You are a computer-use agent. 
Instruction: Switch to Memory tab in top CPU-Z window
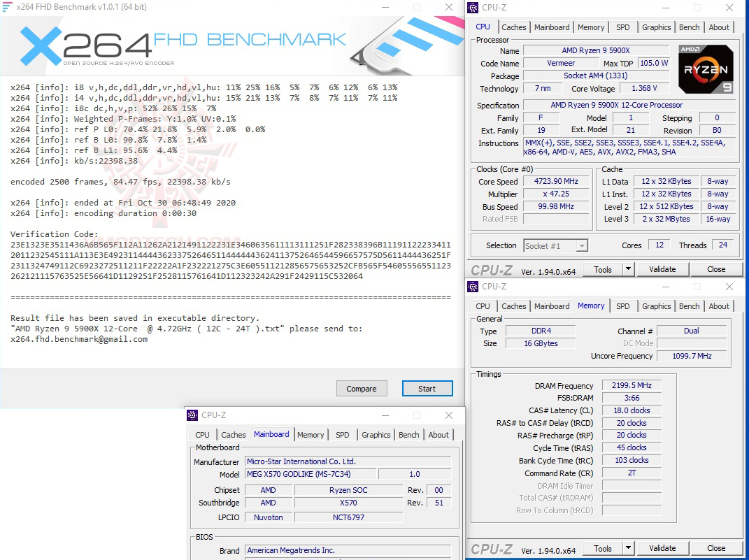tap(591, 27)
